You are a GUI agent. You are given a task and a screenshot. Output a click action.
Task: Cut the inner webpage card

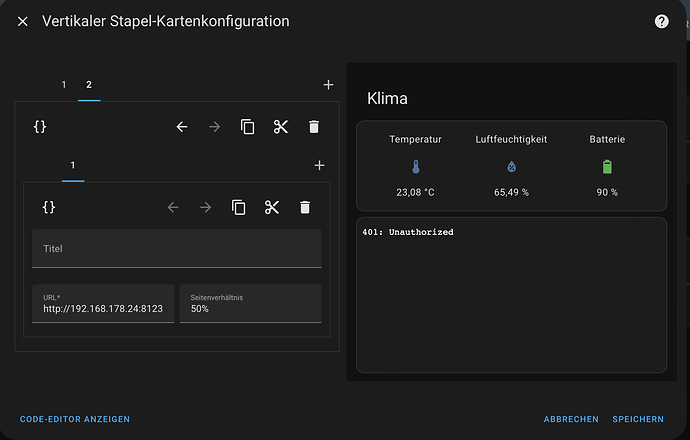click(x=272, y=207)
